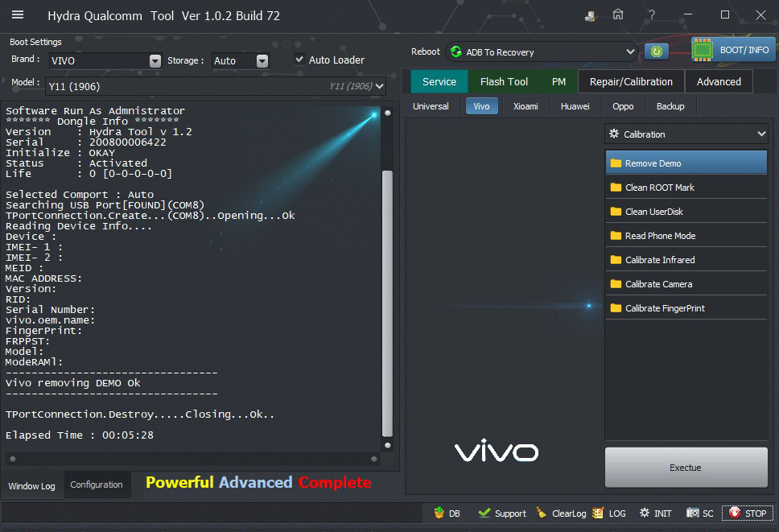Screen dimensions: 779x532
Task: Expand the Calibration category dropdown
Action: 761,134
